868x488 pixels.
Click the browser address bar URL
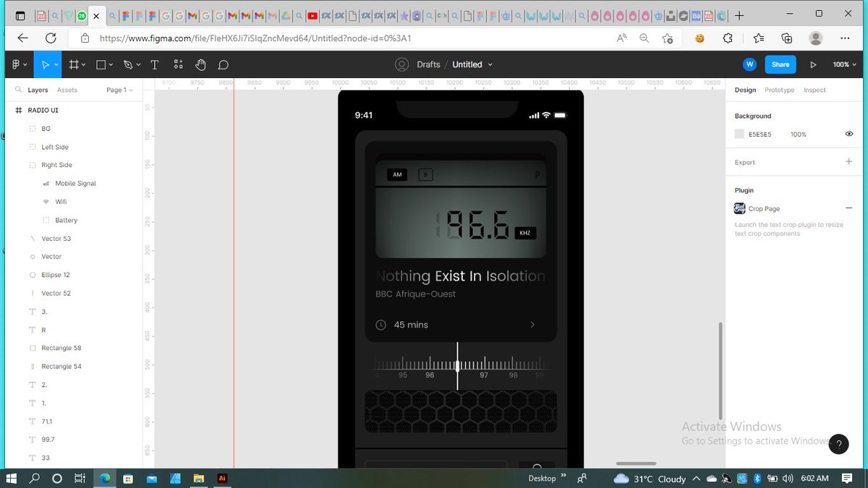[x=256, y=38]
